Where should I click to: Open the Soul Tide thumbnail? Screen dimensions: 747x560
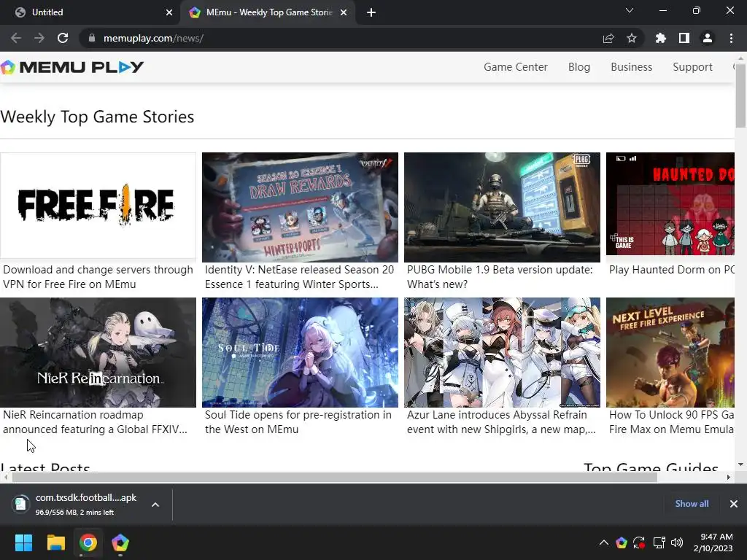click(x=300, y=352)
